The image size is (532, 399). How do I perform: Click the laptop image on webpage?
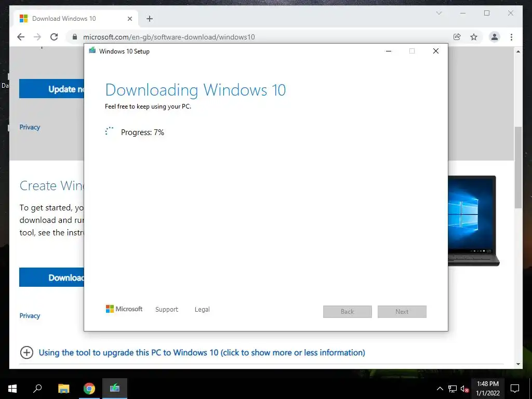474,220
